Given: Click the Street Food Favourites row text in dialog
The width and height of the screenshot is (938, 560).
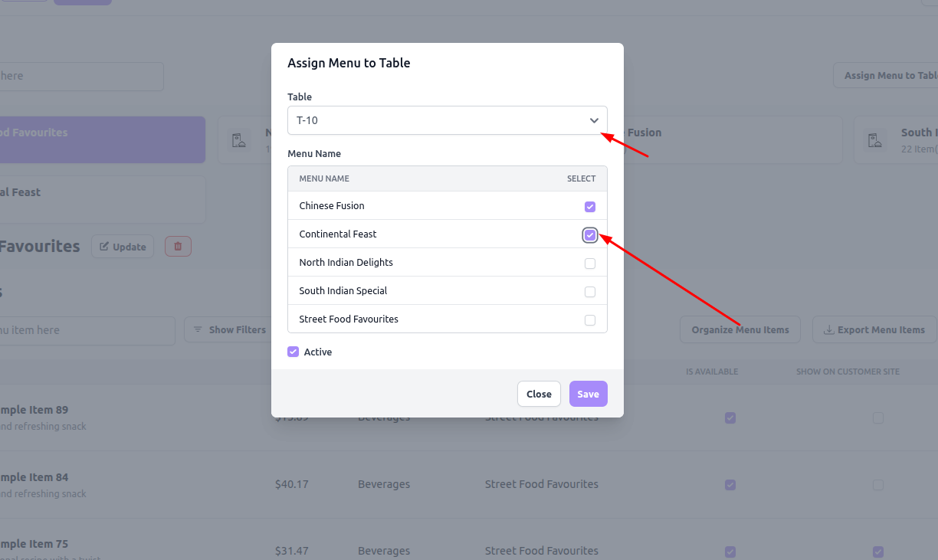Looking at the screenshot, I should [349, 319].
